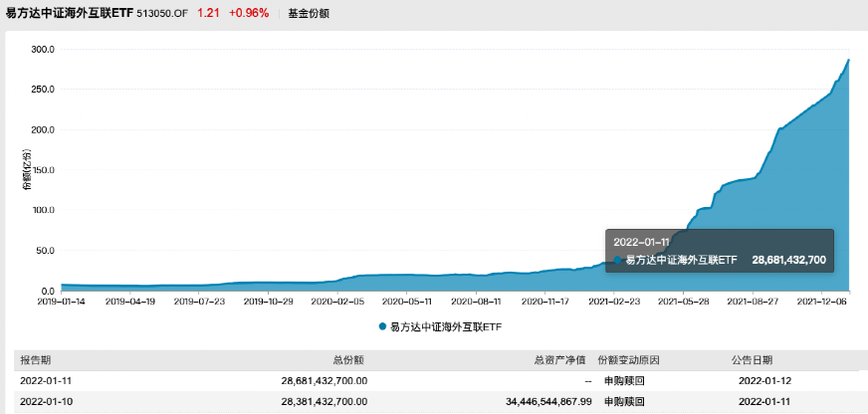Click x-axis date label 2021-05-28

click(x=684, y=303)
